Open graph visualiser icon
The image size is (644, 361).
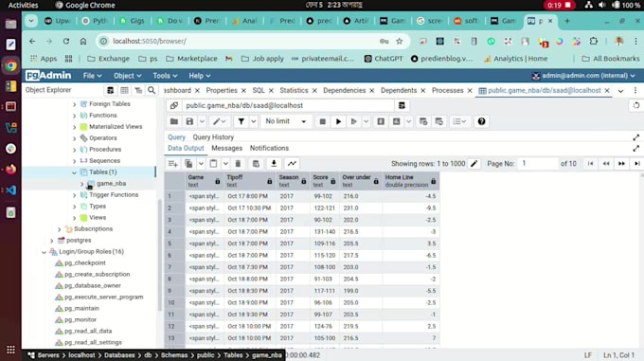(x=292, y=164)
